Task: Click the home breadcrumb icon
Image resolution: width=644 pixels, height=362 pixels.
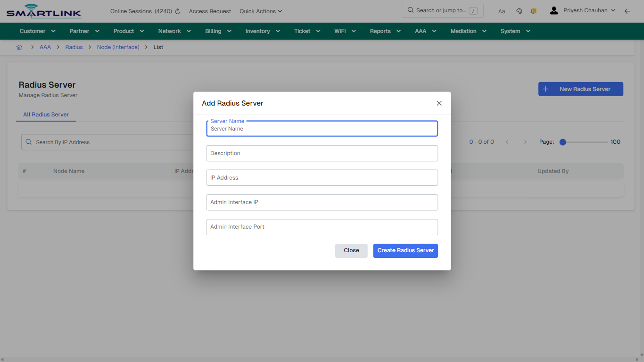Action: click(x=19, y=47)
